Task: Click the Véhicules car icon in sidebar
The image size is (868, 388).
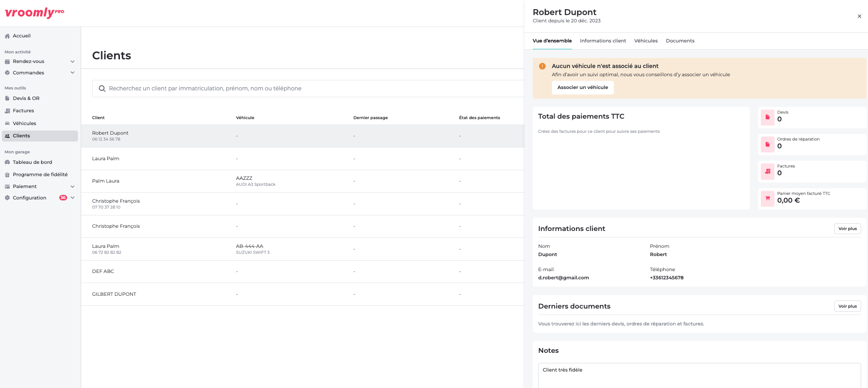Action: 7,124
